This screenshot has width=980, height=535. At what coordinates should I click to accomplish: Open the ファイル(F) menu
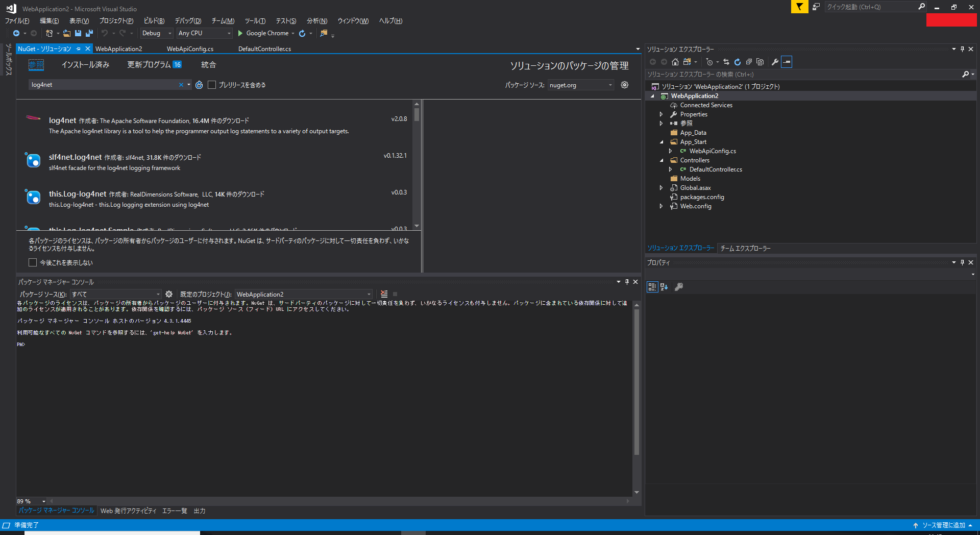coord(17,21)
